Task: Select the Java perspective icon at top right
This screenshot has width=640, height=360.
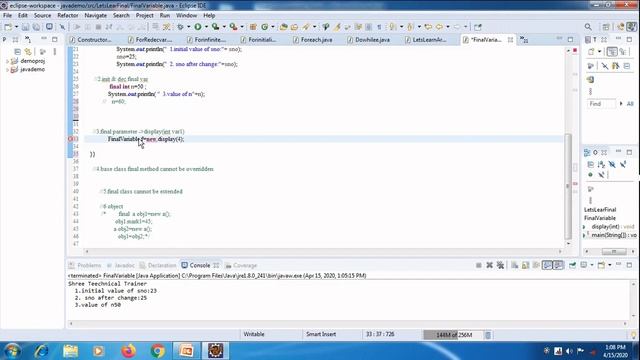Action: (x=631, y=27)
